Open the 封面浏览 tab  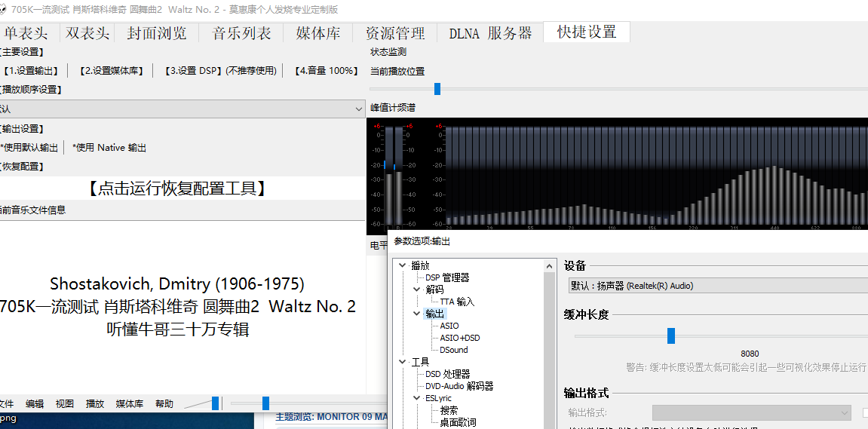point(157,33)
